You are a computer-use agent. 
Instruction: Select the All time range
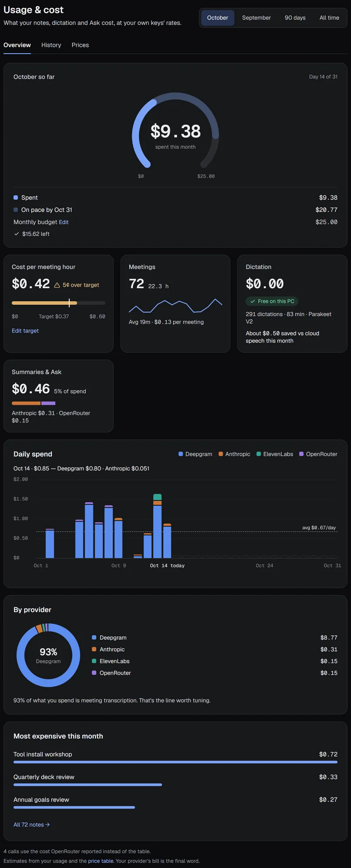[x=329, y=18]
